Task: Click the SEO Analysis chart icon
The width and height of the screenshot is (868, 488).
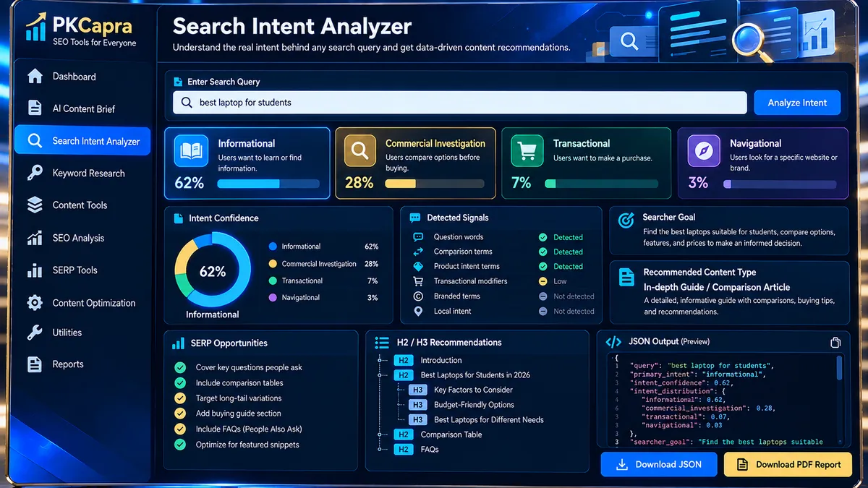Action: point(35,238)
